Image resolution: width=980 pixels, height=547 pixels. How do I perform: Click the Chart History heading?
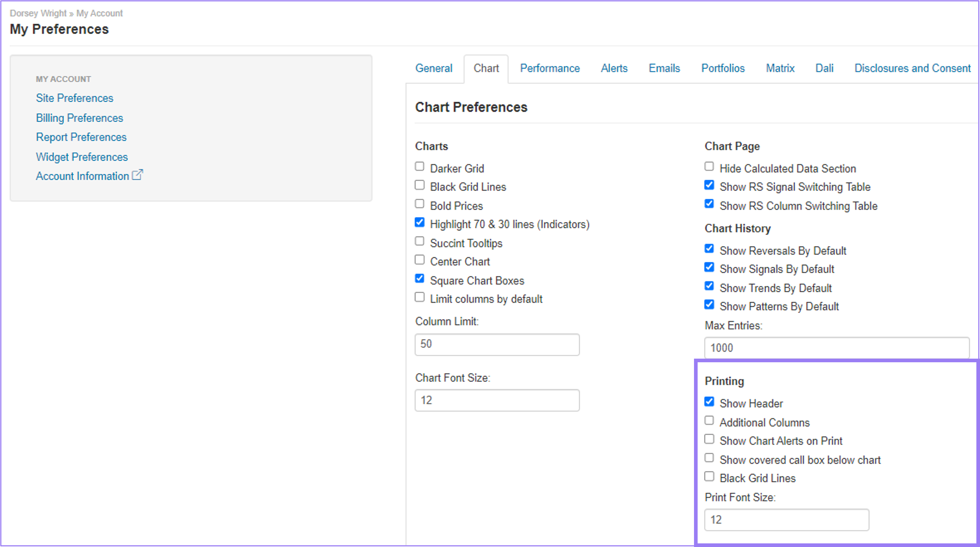pyautogui.click(x=738, y=228)
